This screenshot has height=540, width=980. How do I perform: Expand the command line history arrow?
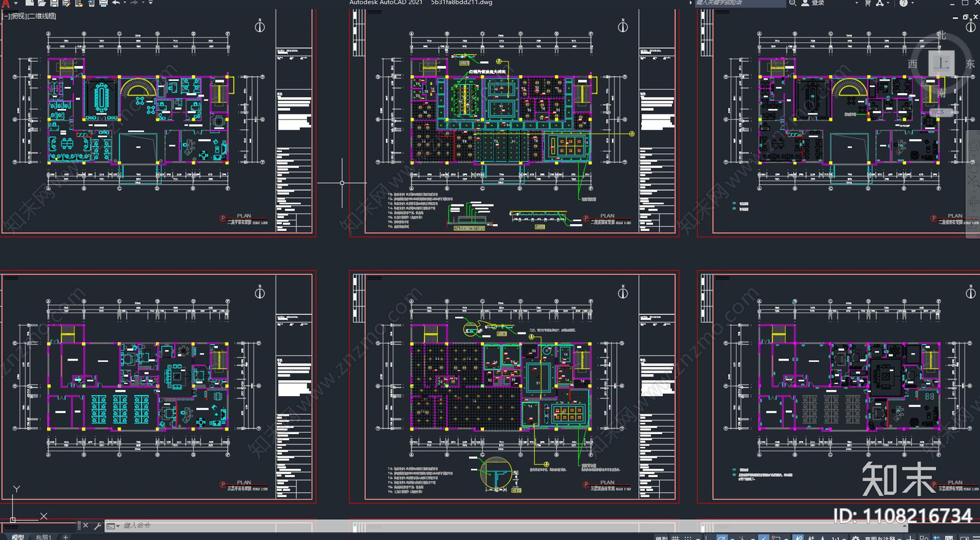tap(905, 526)
